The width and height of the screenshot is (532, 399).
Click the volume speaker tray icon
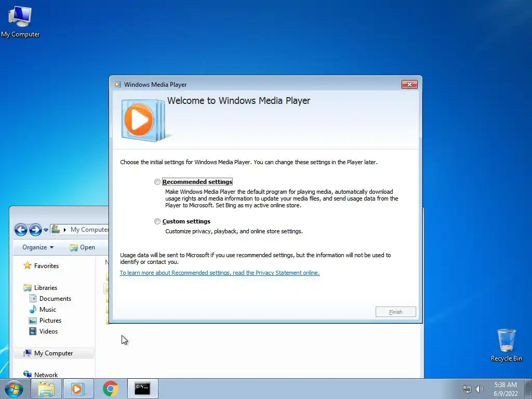tap(480, 389)
